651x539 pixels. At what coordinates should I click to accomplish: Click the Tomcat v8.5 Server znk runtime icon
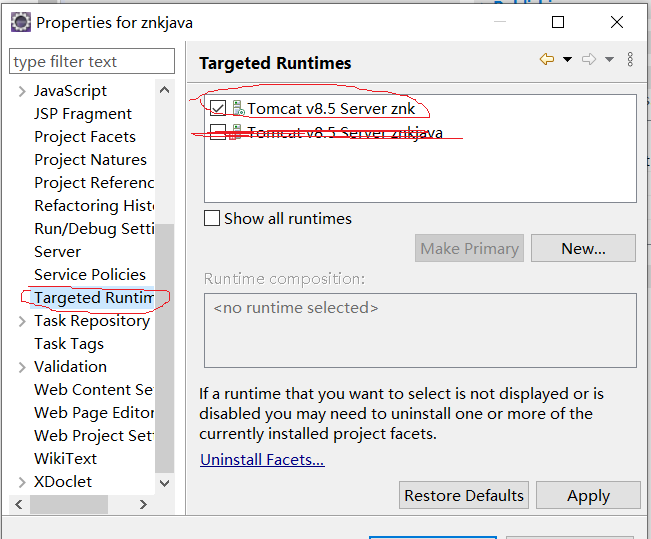coord(238,108)
